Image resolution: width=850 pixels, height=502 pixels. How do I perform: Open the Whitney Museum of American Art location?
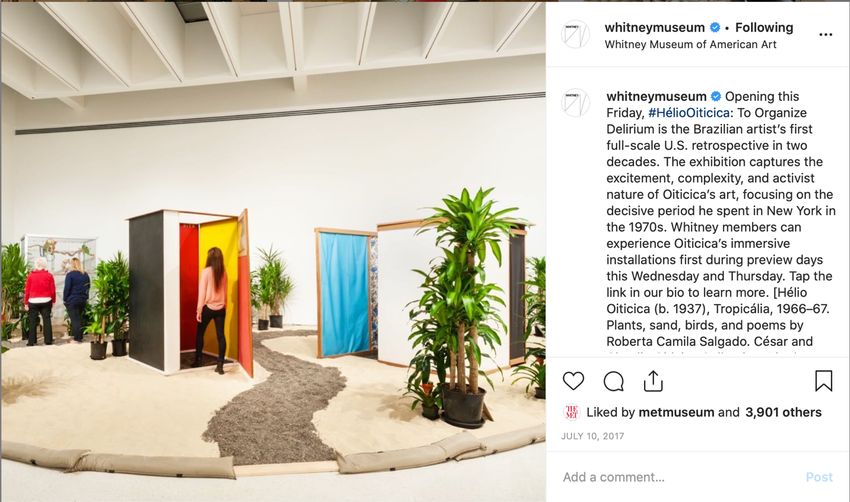pos(691,44)
